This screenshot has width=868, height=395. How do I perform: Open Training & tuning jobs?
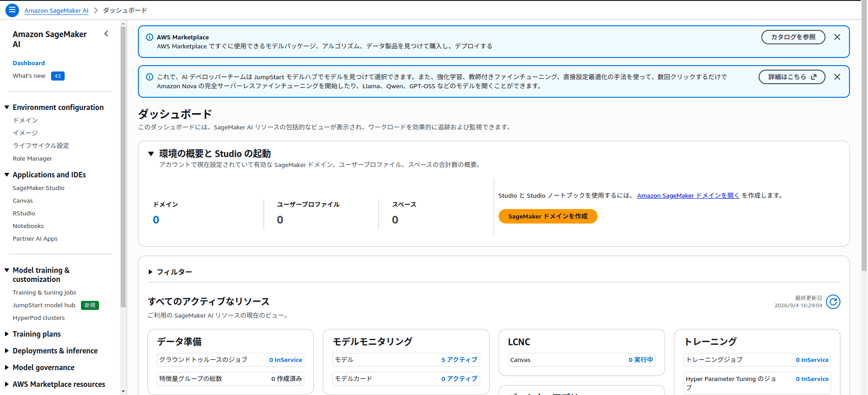pos(44,293)
